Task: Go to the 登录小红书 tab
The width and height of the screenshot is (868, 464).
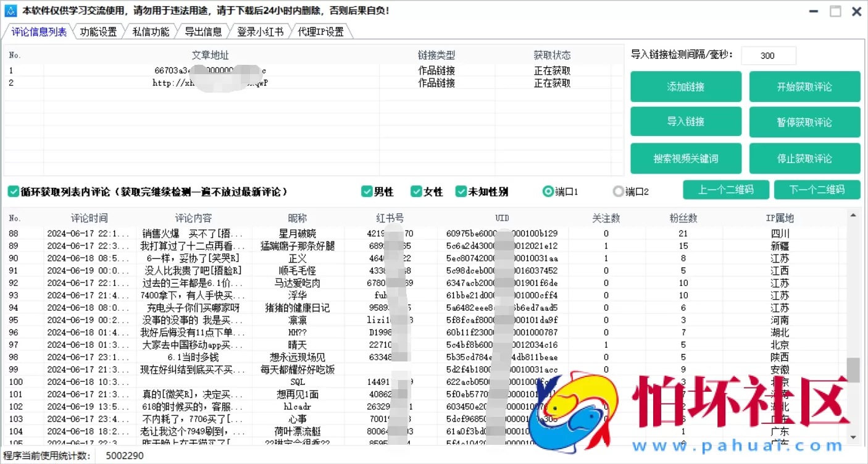Action: (260, 32)
